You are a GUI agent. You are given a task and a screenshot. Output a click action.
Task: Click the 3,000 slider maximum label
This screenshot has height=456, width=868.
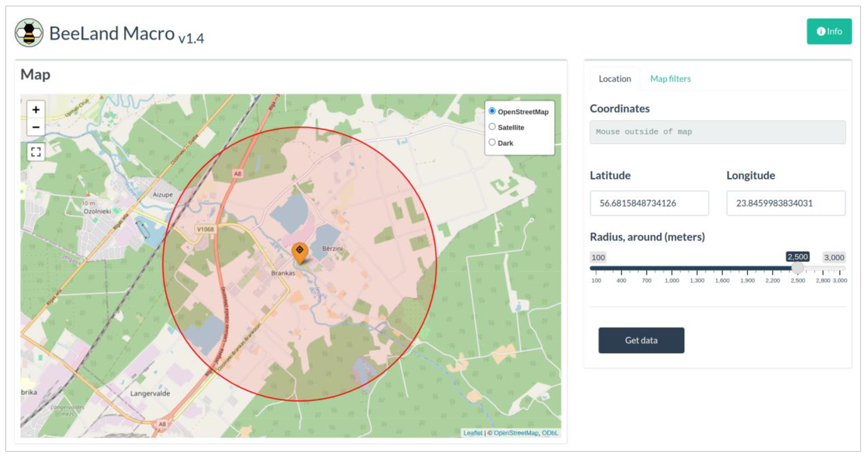tap(834, 258)
